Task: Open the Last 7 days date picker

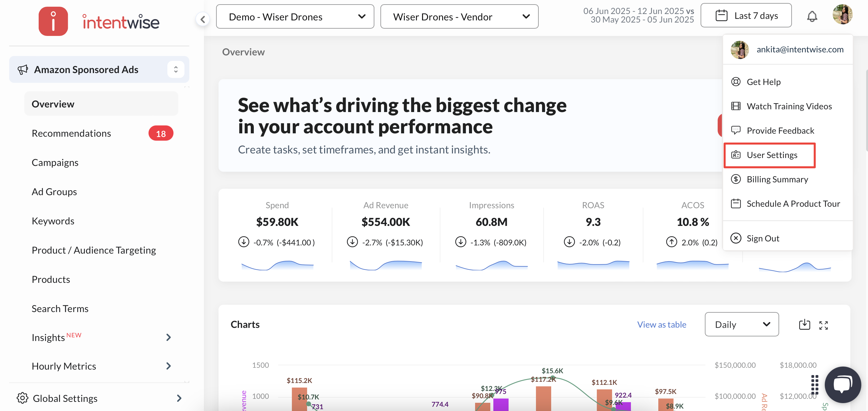Action: coord(746,16)
